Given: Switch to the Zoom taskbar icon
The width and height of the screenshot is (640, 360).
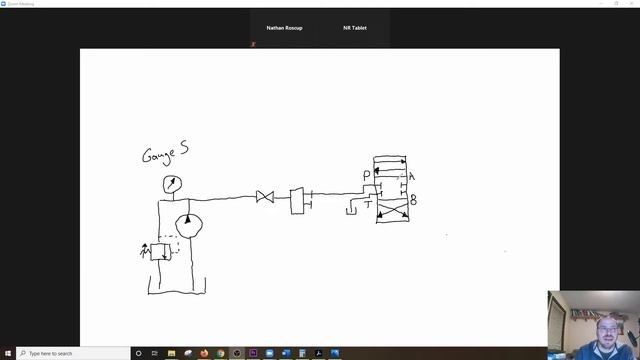Looking at the screenshot, I should [x=269, y=353].
